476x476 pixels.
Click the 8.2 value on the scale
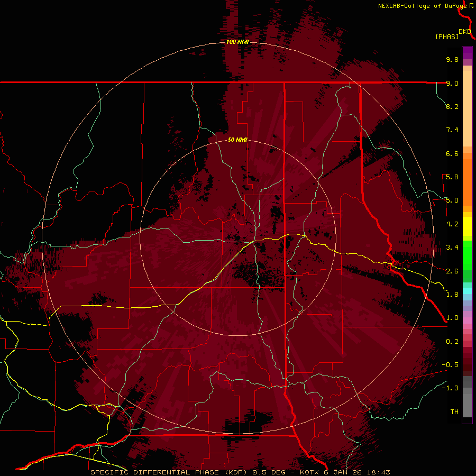(x=452, y=106)
